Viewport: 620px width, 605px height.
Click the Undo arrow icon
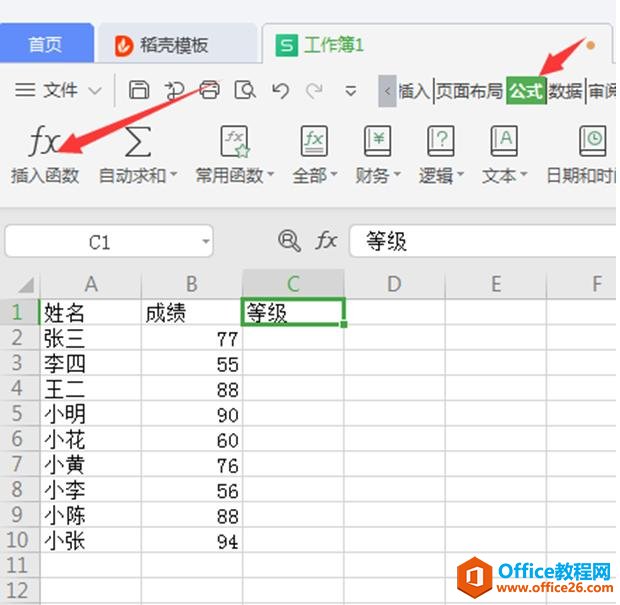[x=280, y=91]
